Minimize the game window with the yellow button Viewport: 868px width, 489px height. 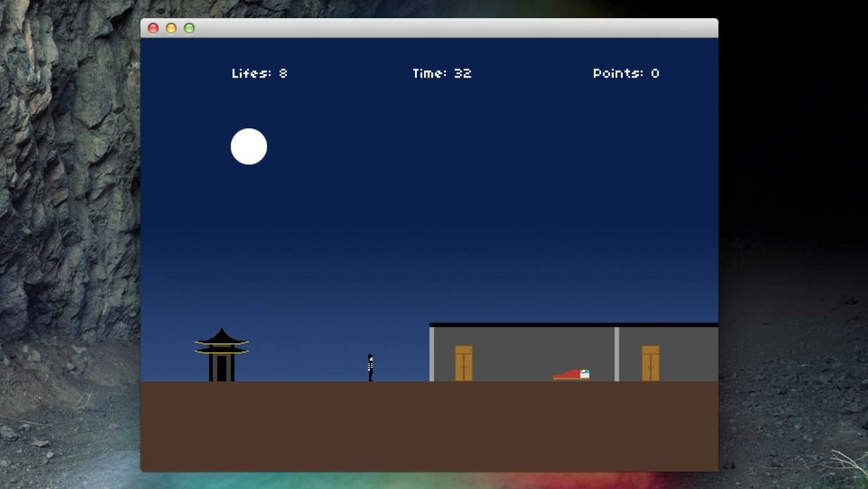coord(171,28)
